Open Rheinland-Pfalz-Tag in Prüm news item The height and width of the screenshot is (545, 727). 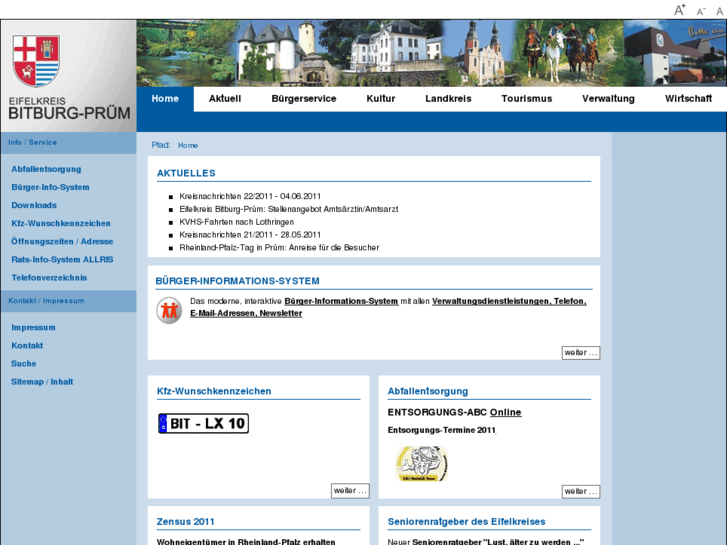pos(279,248)
